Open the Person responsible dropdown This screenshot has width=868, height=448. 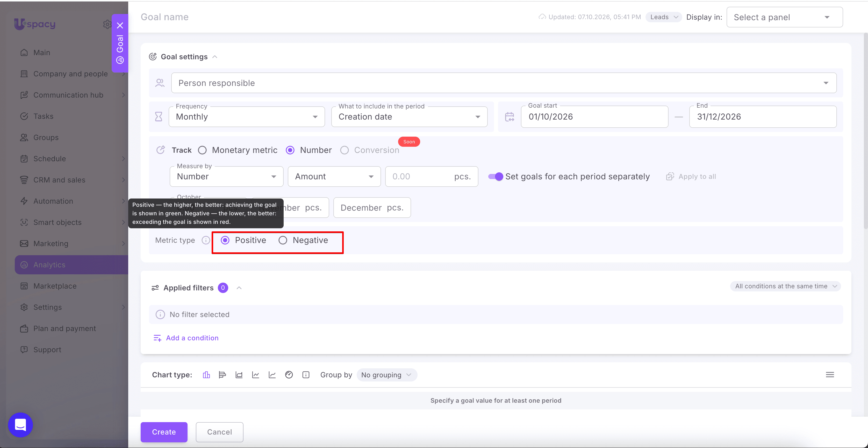pyautogui.click(x=504, y=83)
